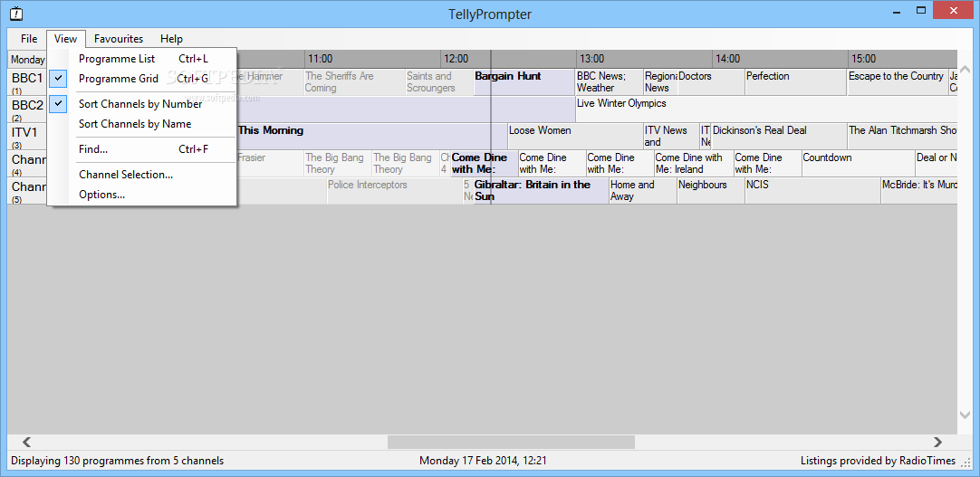Close the open View menu
Image resolution: width=980 pixels, height=477 pixels.
click(65, 39)
